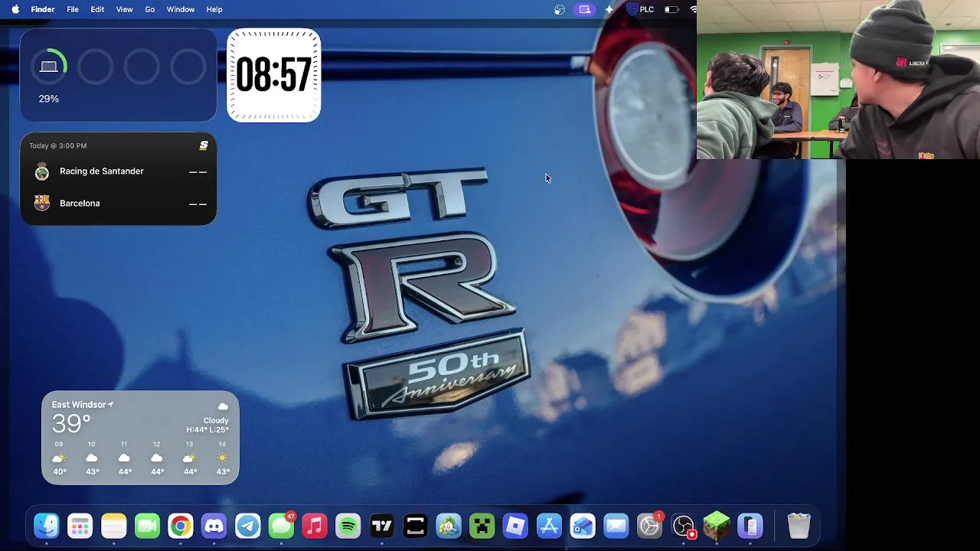Open Telegram from the Dock

(x=247, y=526)
